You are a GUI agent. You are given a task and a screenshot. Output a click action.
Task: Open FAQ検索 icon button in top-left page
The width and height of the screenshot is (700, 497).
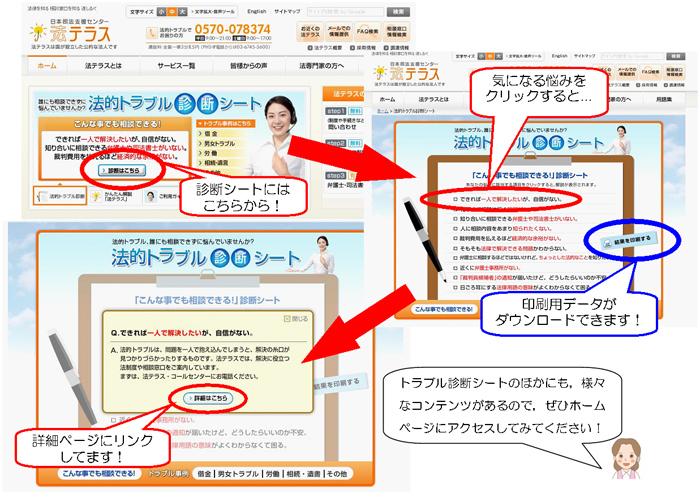(x=367, y=32)
